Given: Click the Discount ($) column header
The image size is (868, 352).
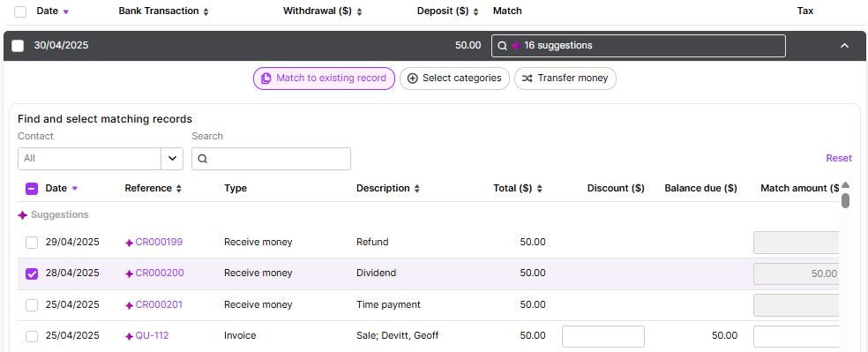Looking at the screenshot, I should coord(616,188).
